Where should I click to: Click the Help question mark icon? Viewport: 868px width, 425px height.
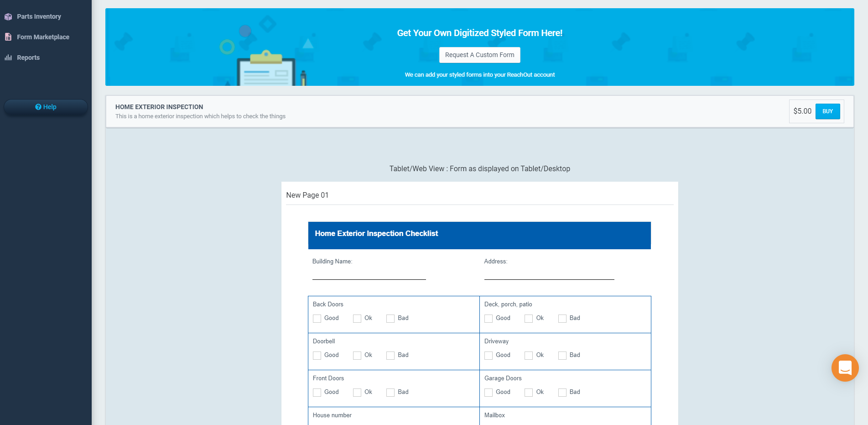click(38, 106)
